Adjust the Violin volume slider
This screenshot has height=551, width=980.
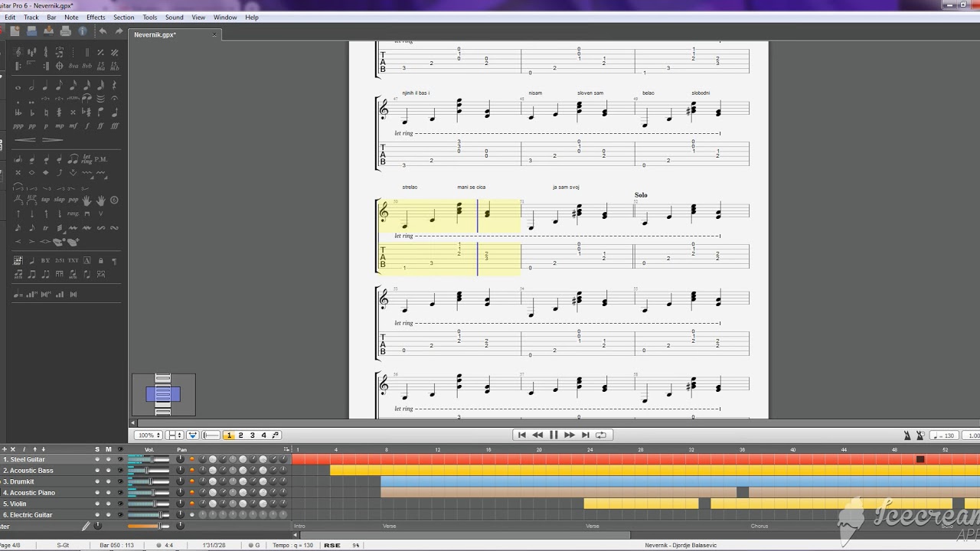[149, 504]
